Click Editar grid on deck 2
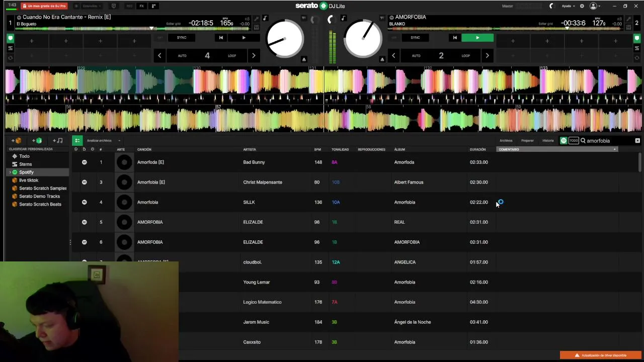 (x=545, y=24)
